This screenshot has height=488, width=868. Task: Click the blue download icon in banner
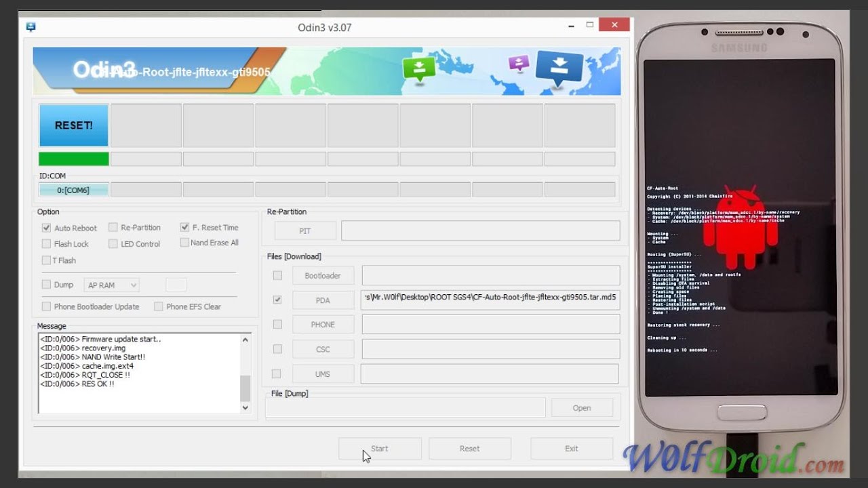pos(559,68)
